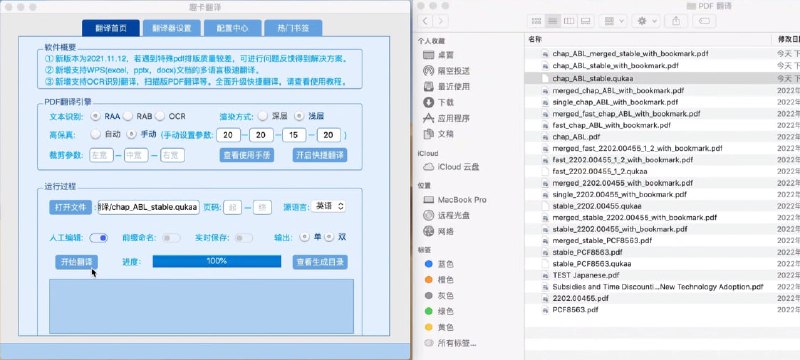Image resolution: width=800 pixels, height=360 pixels.
Task: Click the 开启快捷翻译 button
Action: pyautogui.click(x=320, y=155)
